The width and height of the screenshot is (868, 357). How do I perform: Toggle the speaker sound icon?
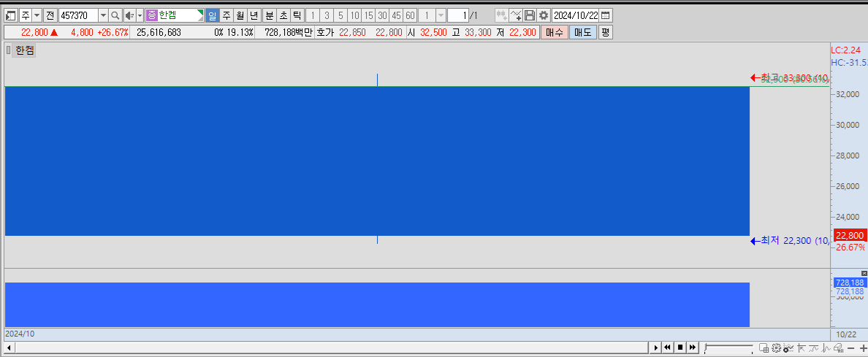click(129, 15)
